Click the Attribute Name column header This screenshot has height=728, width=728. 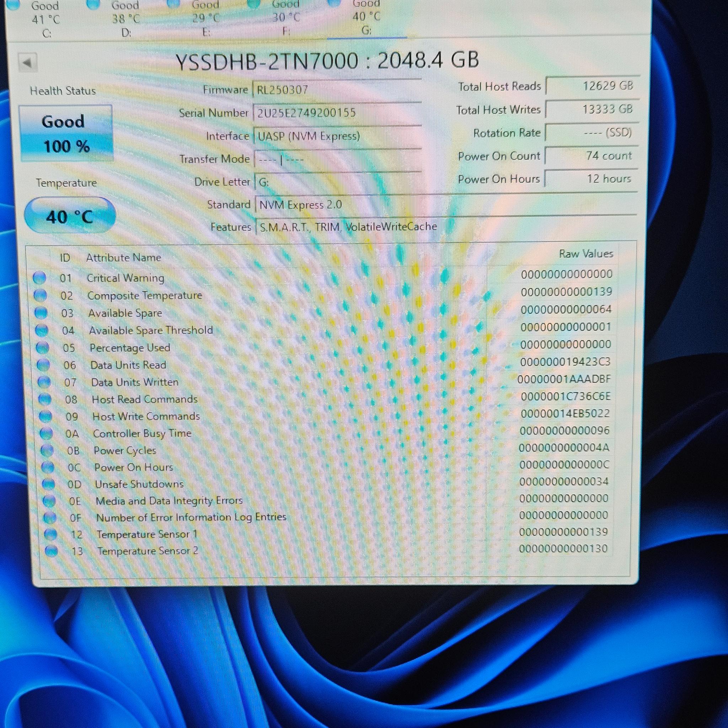point(124,258)
